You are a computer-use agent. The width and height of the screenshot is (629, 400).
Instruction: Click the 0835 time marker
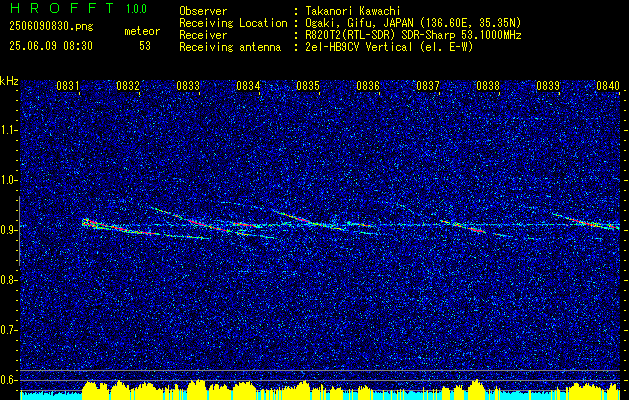coord(308,85)
